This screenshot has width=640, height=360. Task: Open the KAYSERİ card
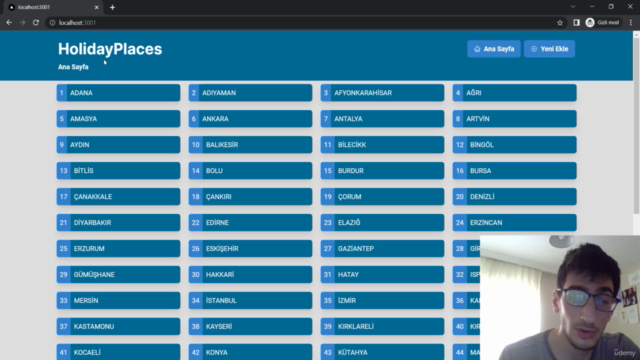click(250, 327)
